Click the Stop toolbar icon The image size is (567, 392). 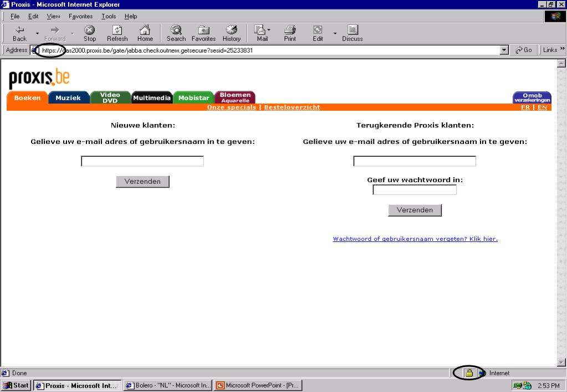point(90,33)
